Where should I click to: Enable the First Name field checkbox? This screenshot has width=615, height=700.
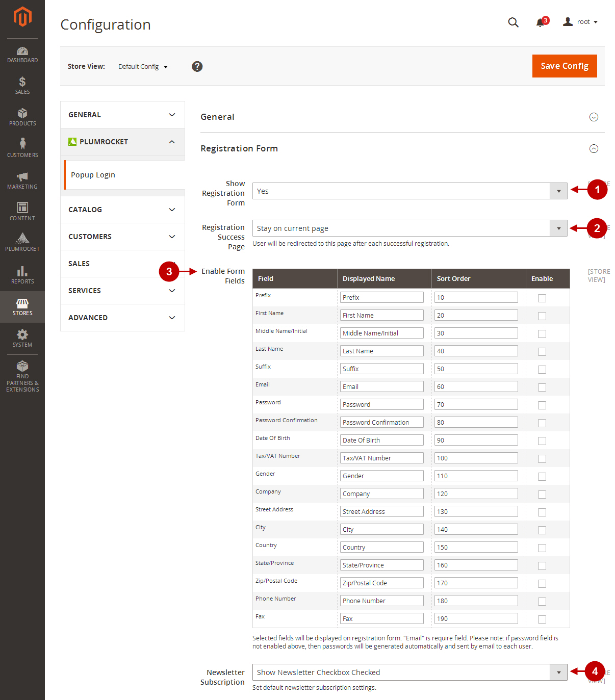[542, 316]
